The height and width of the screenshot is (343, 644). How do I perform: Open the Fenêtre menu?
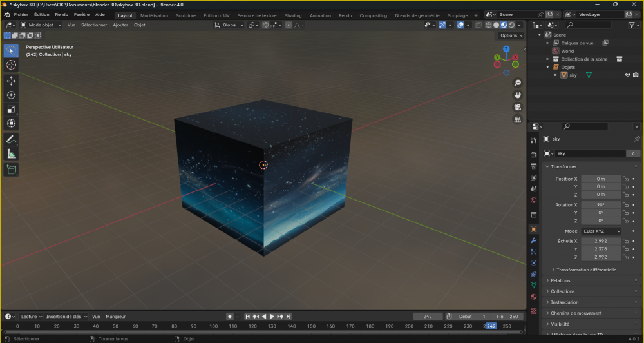click(x=82, y=14)
